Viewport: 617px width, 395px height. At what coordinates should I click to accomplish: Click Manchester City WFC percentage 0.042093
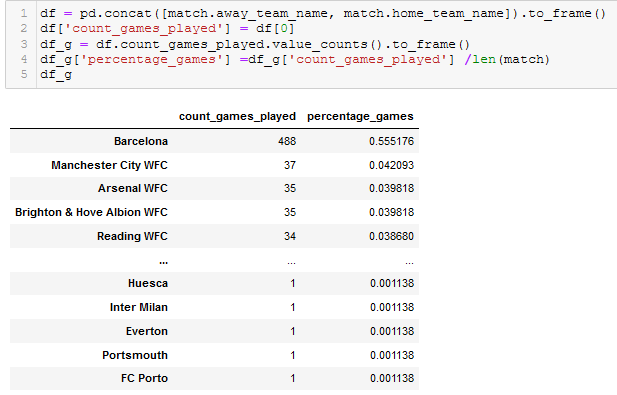(391, 165)
